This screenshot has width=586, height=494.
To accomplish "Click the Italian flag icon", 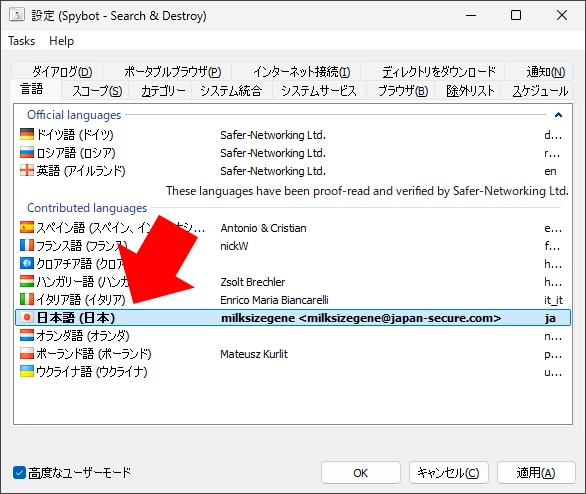I will tap(27, 299).
